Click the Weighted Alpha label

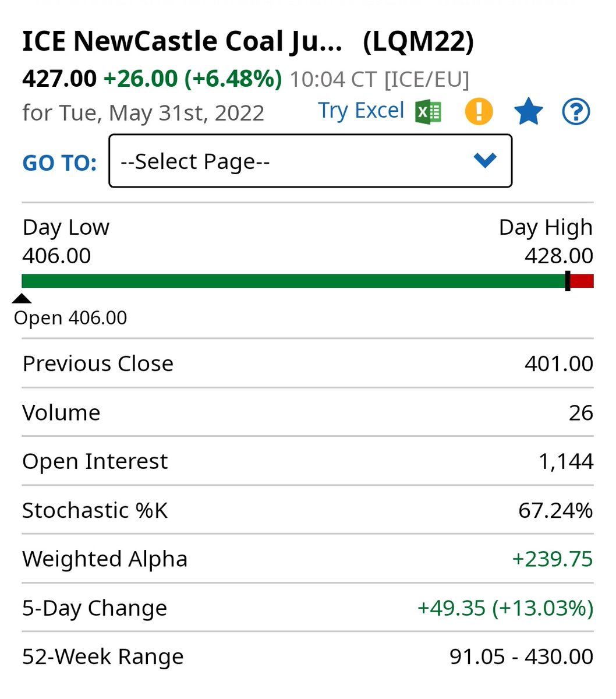pos(105,560)
